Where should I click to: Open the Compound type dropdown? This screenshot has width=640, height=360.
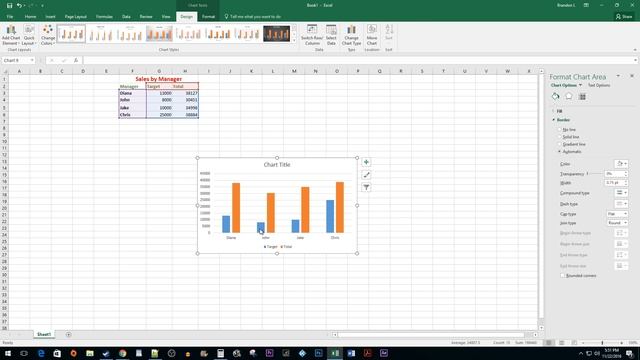coord(621,193)
